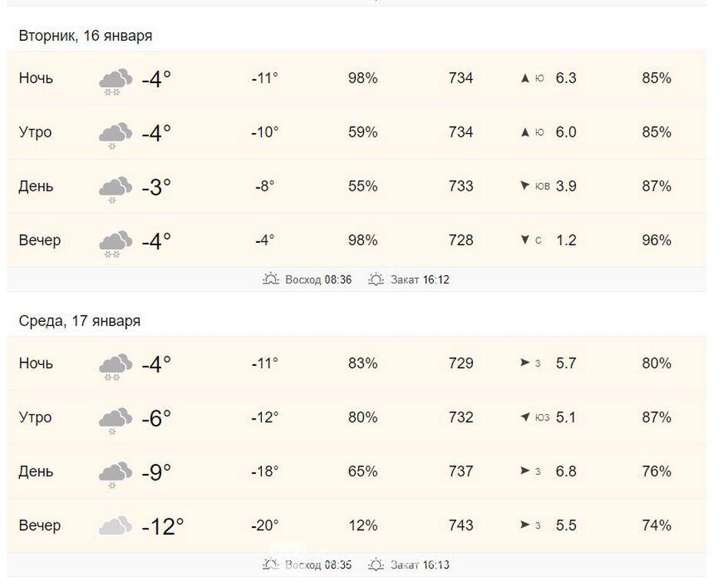Click Tuesday night south wind arrow
Image resolution: width=728 pixels, height=587 pixels.
525,78
